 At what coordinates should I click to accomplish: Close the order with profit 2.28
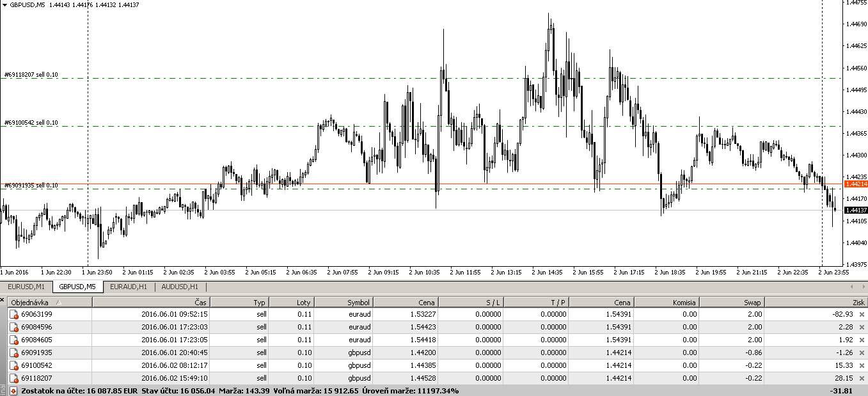point(862,327)
